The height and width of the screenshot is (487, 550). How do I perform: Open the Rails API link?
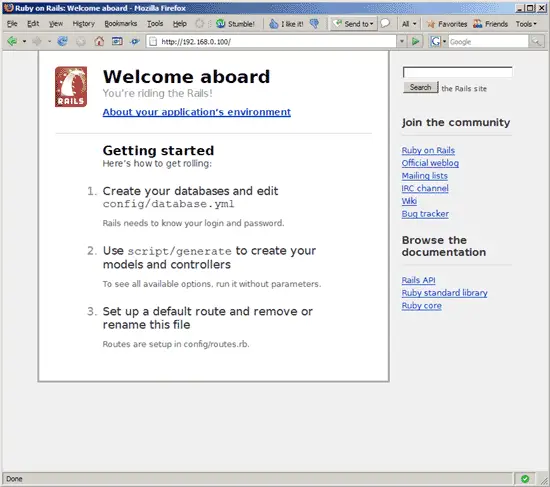click(x=418, y=280)
